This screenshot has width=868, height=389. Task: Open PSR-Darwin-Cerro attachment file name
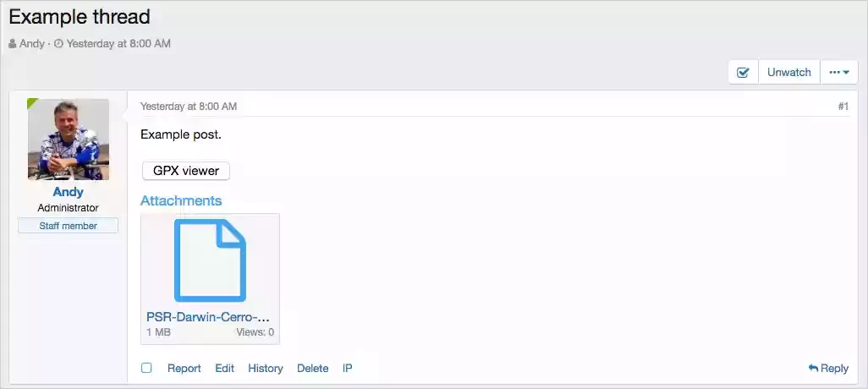(208, 318)
